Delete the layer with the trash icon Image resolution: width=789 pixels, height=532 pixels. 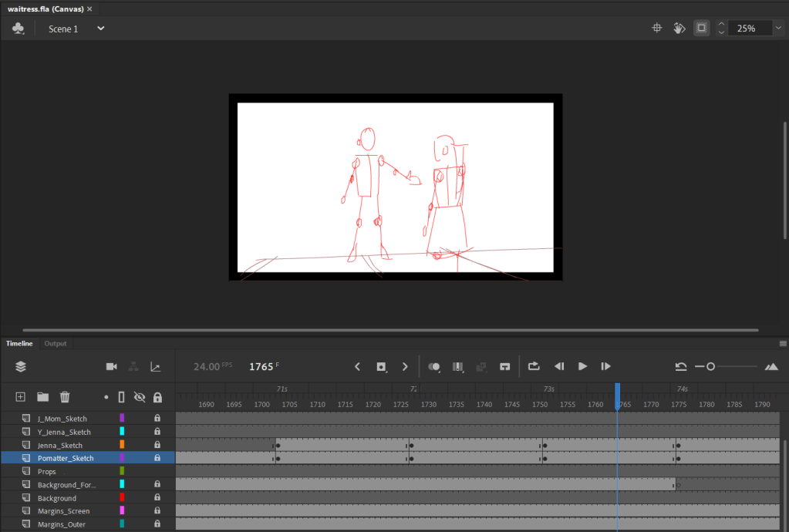click(x=65, y=397)
